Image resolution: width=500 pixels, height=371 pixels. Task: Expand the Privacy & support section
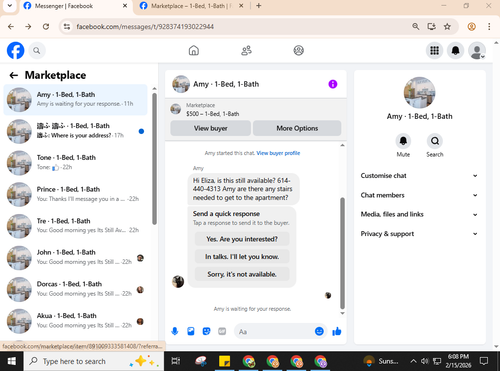[419, 234]
